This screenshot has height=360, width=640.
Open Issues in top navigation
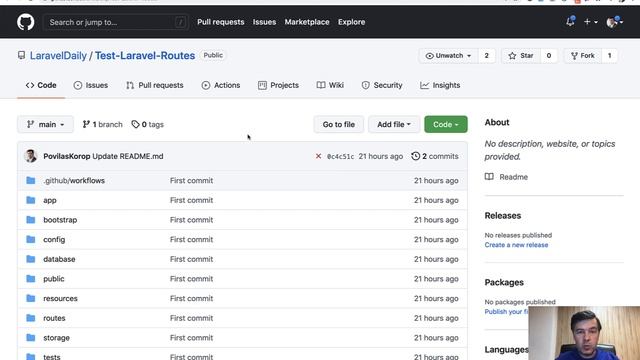pos(264,22)
